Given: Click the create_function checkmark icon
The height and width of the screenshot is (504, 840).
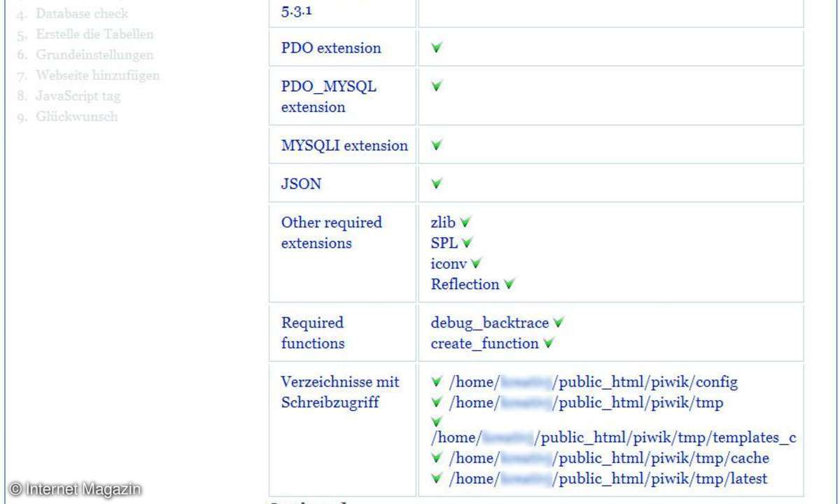Looking at the screenshot, I should tap(549, 344).
